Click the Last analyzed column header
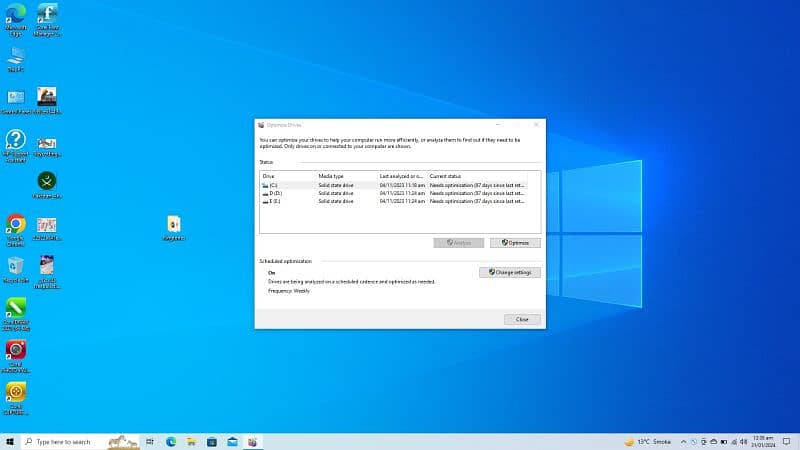Screen dimensions: 800x450 click(401, 176)
